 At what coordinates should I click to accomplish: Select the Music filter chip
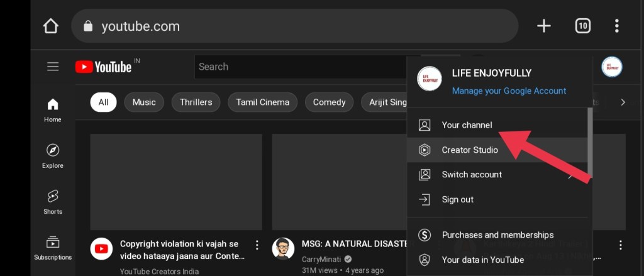click(144, 102)
